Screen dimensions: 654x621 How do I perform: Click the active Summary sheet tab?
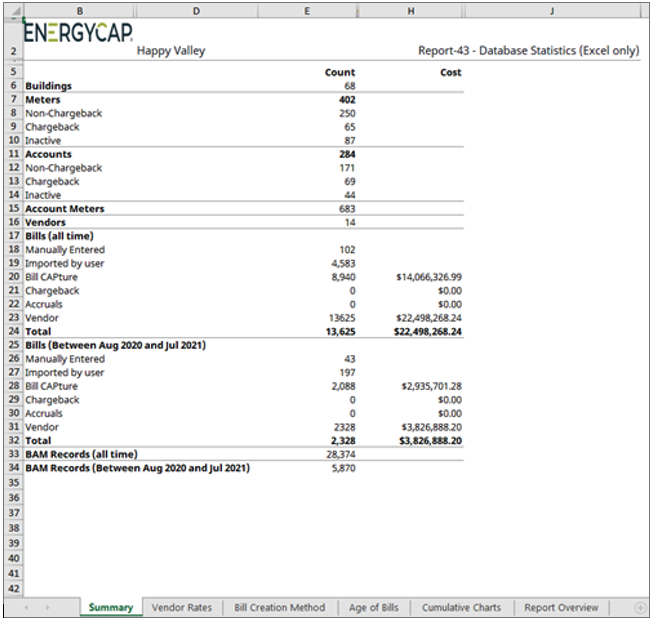point(110,608)
